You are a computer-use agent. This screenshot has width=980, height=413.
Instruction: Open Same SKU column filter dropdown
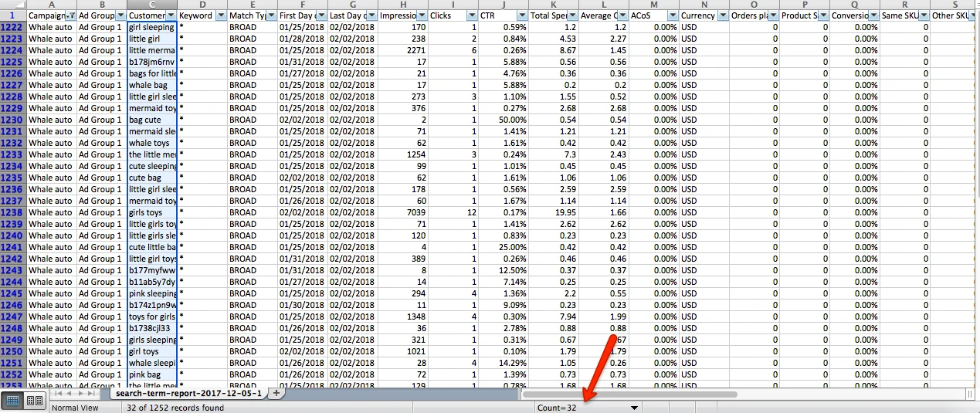point(923,15)
